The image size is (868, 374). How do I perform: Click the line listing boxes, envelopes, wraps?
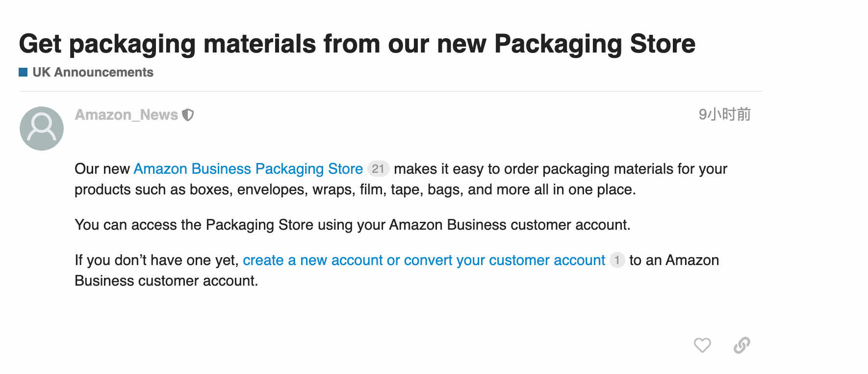pos(355,189)
